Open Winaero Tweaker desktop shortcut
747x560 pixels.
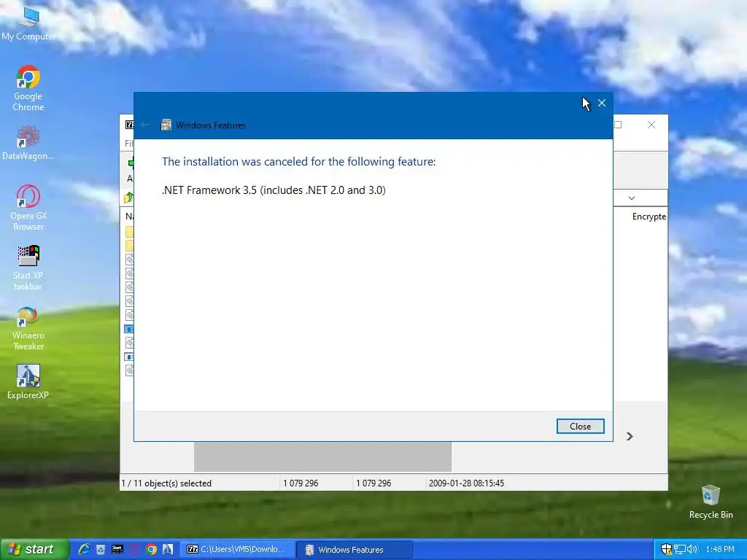tap(28, 329)
